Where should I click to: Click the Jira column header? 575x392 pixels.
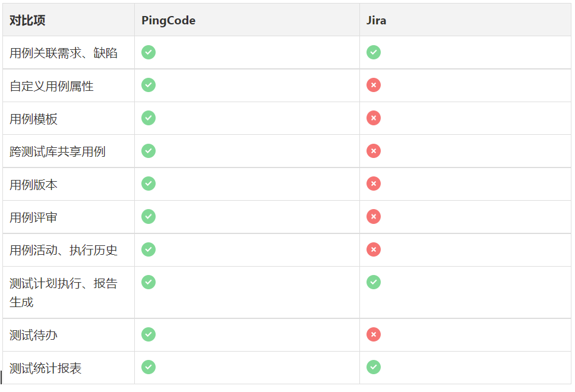(x=377, y=20)
